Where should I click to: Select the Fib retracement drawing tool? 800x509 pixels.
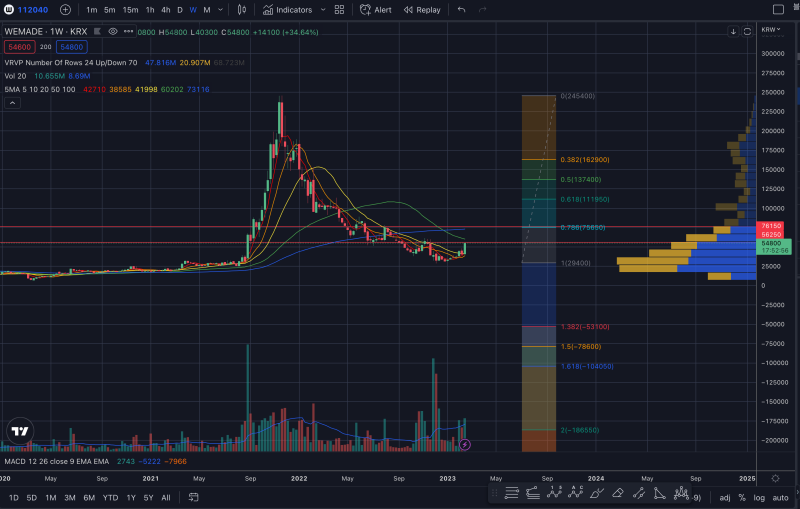(x=533, y=493)
